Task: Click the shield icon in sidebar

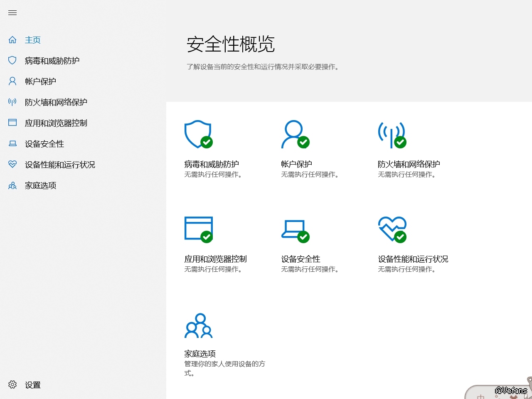Action: coord(12,61)
